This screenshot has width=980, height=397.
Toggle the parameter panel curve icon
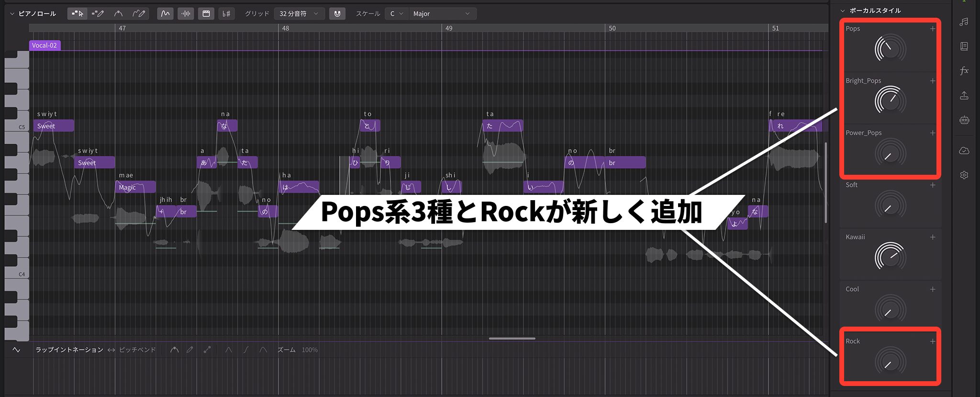point(16,350)
